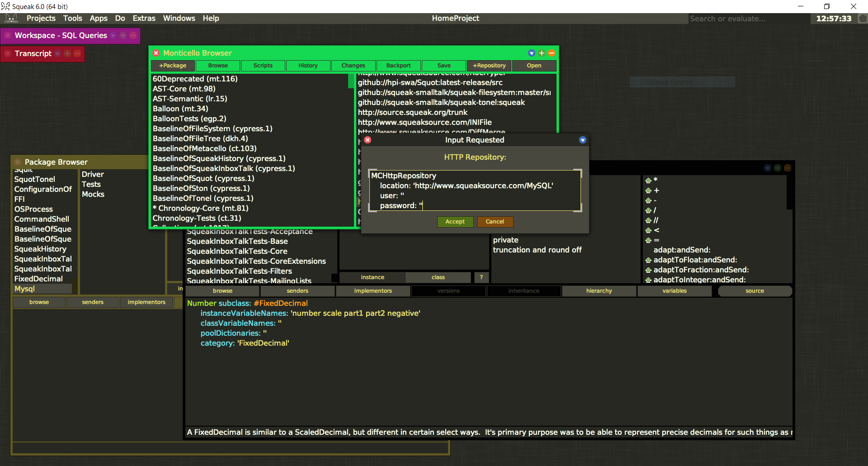Screen dimensions: 868x466
Task: Click the hierarchy button in class browser
Action: pos(599,291)
